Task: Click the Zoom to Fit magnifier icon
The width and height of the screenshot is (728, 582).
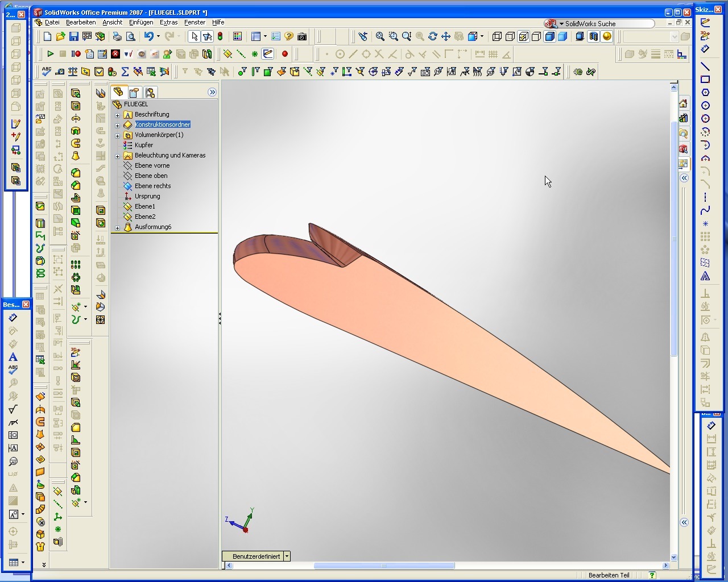Action: [x=380, y=36]
